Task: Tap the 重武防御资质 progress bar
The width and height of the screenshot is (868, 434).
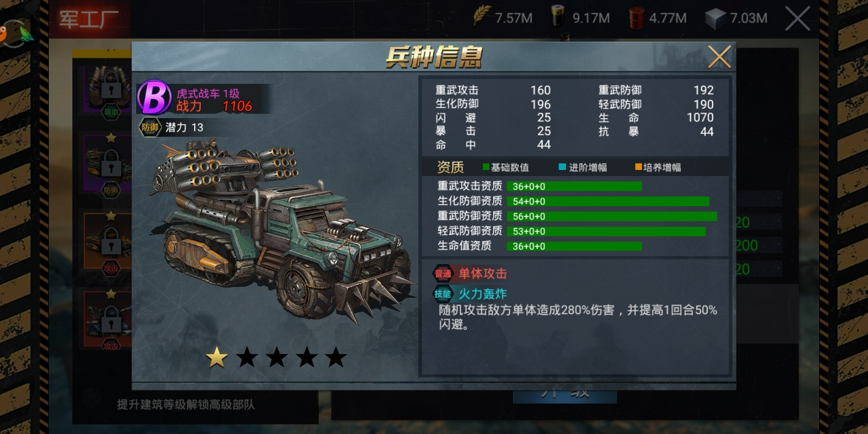Action: tap(612, 216)
